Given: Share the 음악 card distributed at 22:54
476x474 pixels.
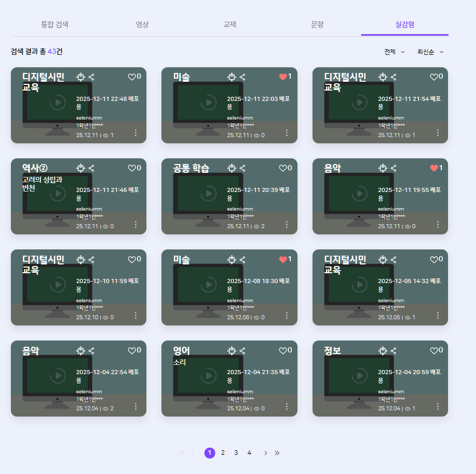Looking at the screenshot, I should tap(91, 351).
